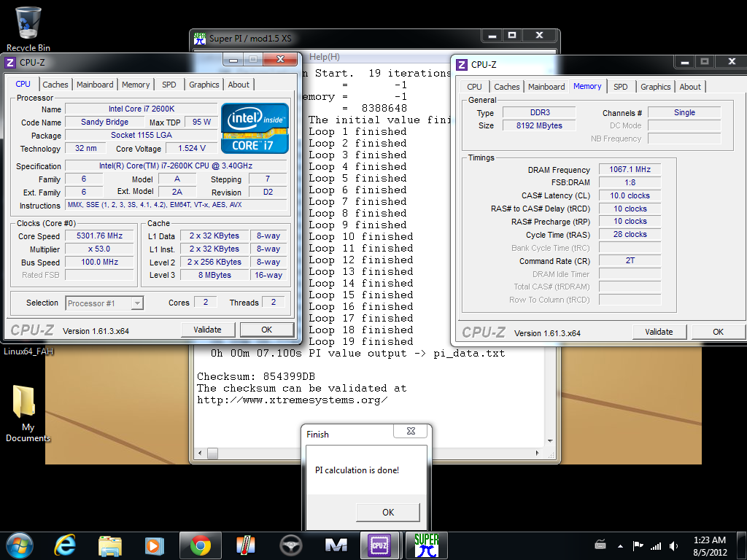Open Graphics tab in left CPU-Z window

coord(204,85)
